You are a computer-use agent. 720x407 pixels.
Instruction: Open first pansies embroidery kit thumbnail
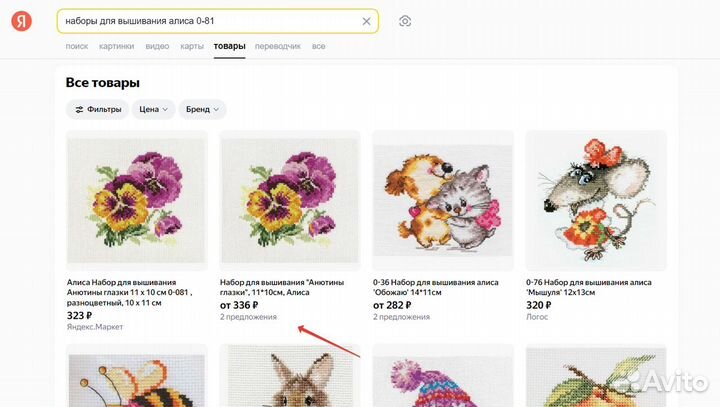pos(136,200)
